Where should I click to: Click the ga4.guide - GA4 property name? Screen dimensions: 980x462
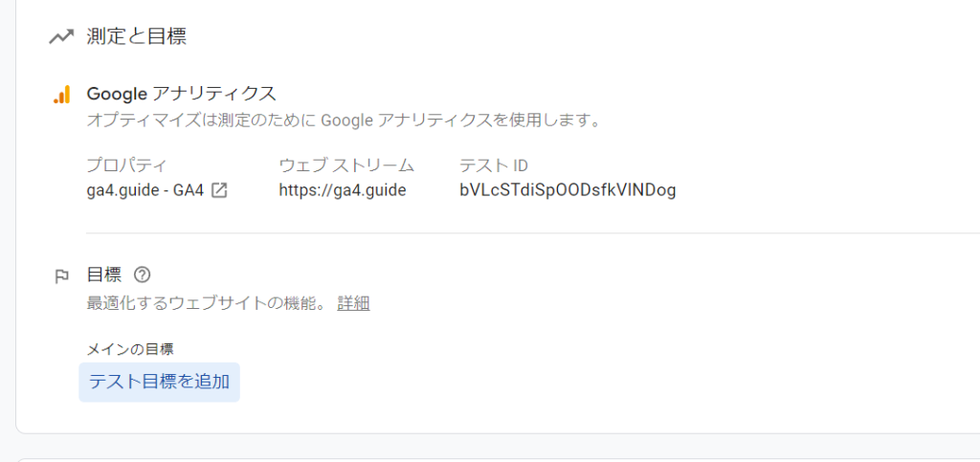[145, 189]
